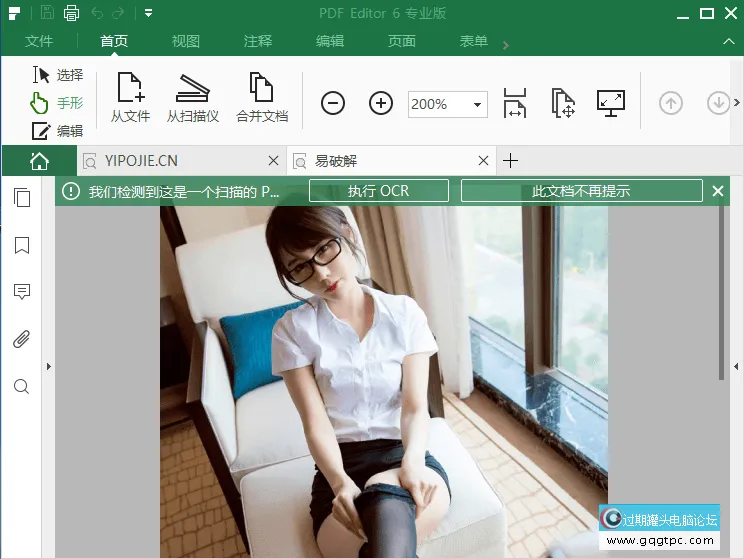Click the app logo in title bar
Screen dimensions: 744x559
[x=15, y=13]
